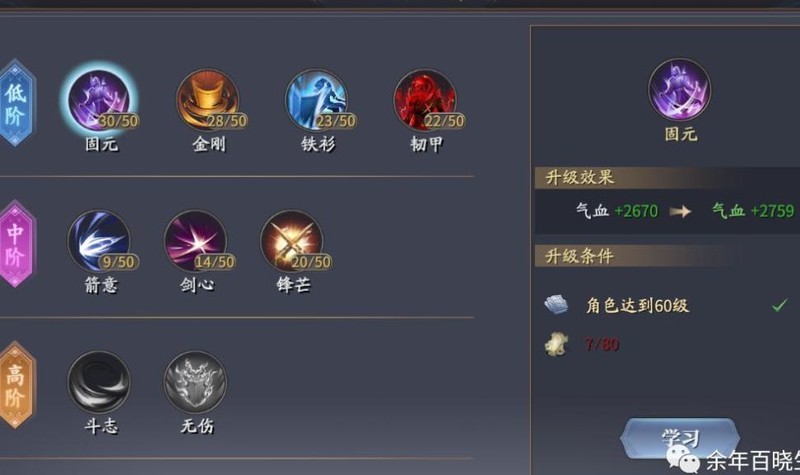The height and width of the screenshot is (475, 800).
Task: Click the 30/50 level badge on 固元
Action: pos(118,121)
